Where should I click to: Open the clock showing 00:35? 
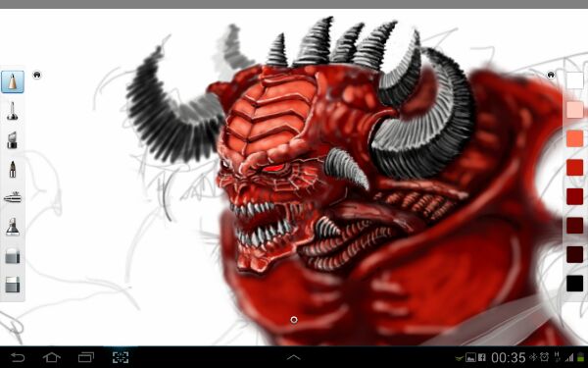508,358
